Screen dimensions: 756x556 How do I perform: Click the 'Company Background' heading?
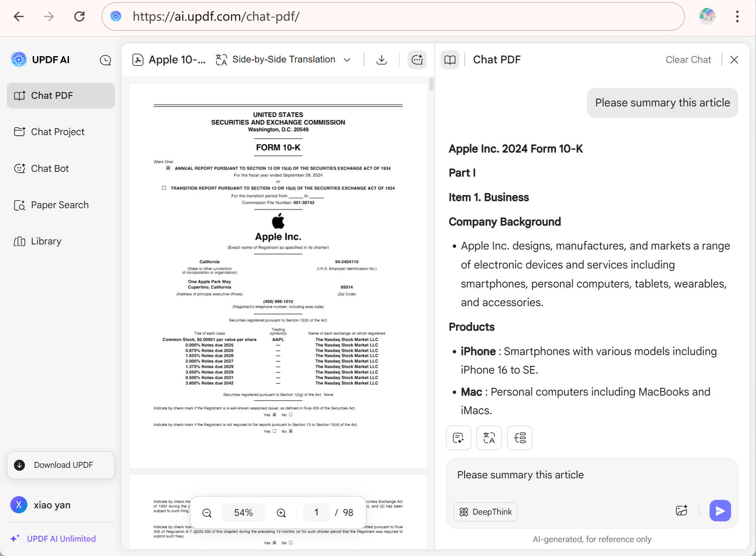[x=505, y=222]
